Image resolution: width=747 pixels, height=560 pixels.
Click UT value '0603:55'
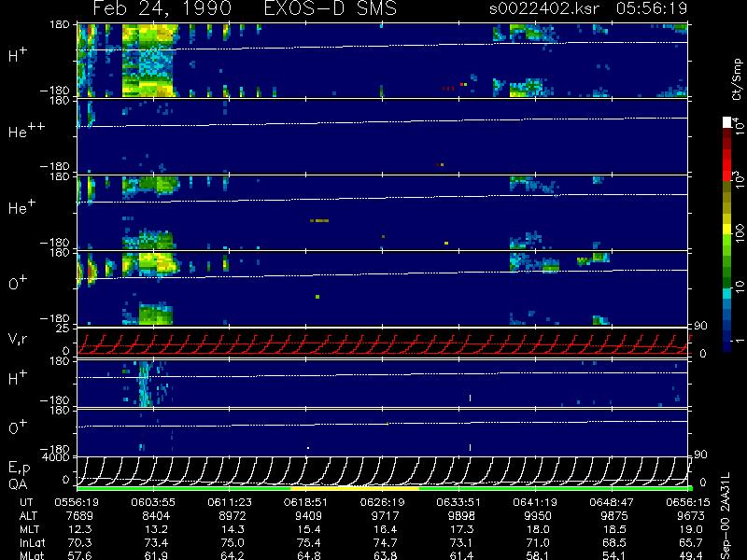tap(155, 502)
